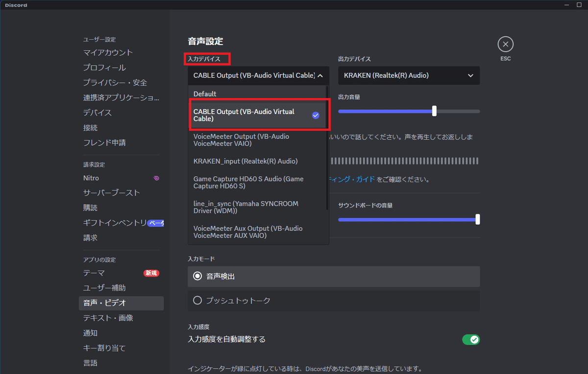Choose VoiceMeeter Aux Output option
Screen dimensions: 588x374
(x=258, y=232)
